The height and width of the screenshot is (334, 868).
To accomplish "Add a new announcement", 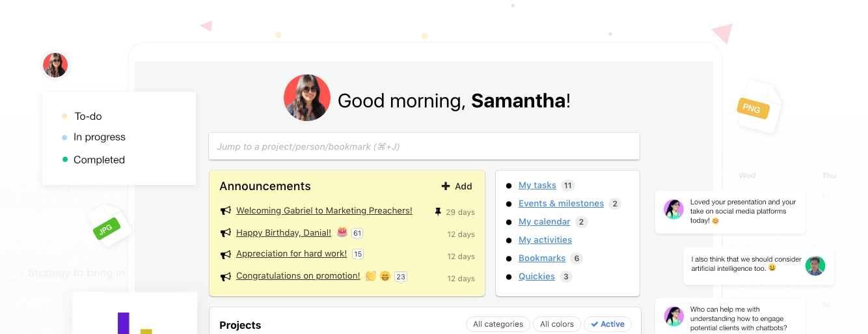I will click(457, 186).
